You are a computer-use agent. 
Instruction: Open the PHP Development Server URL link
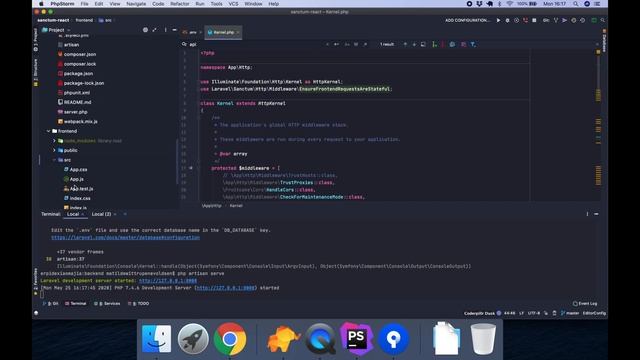click(225, 288)
